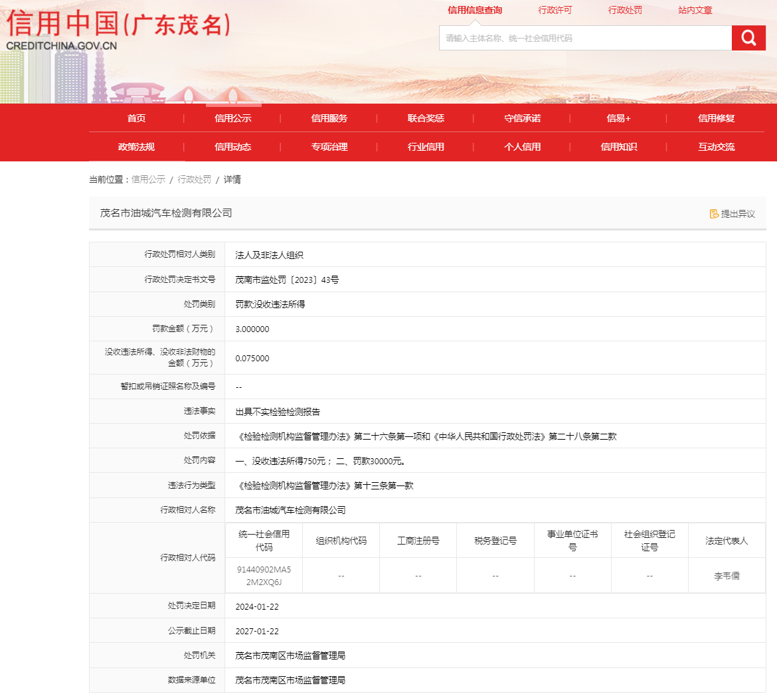Open the 信易+ navigation item
Viewport: 777px width, 700px height.
[618, 118]
